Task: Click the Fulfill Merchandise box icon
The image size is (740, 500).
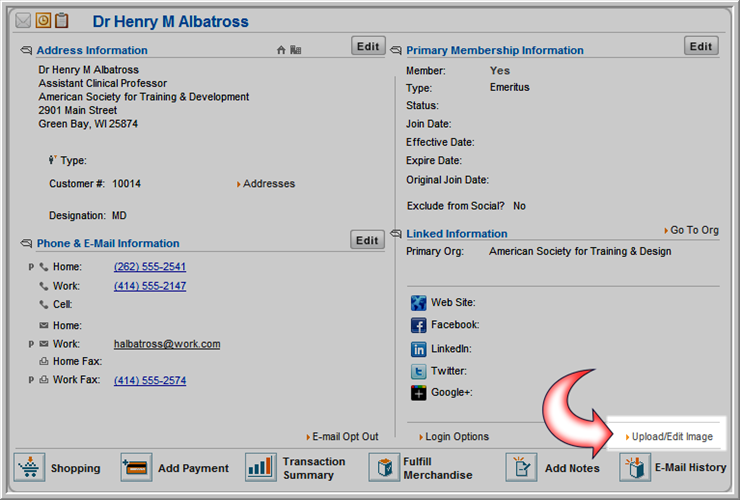Action: point(384,467)
